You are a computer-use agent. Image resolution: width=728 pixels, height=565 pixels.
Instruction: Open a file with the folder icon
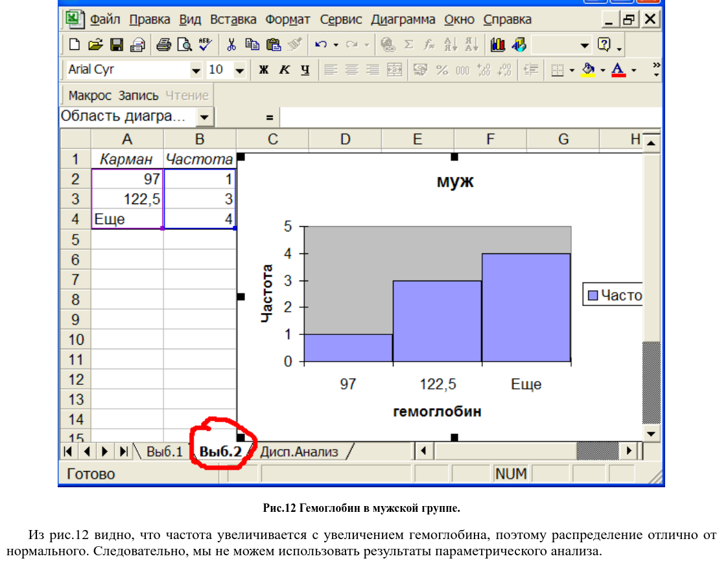(x=96, y=45)
